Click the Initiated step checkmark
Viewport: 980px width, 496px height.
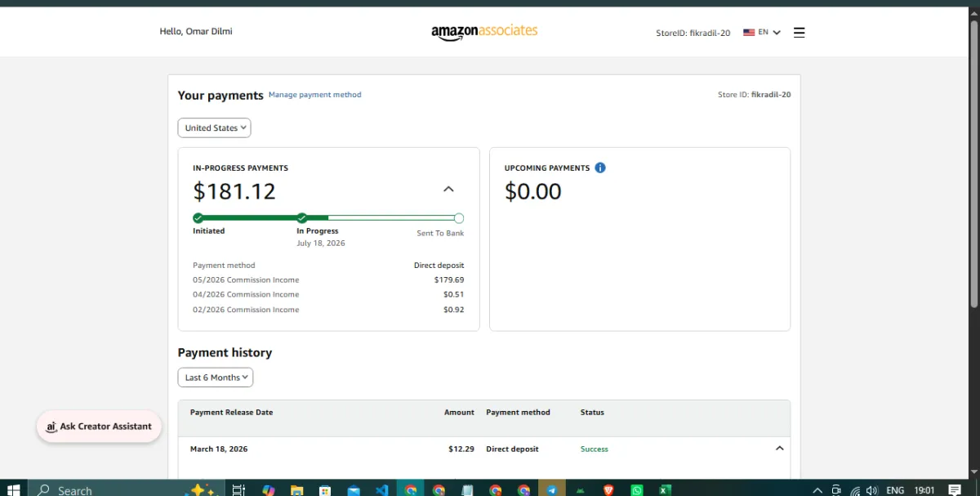(198, 218)
